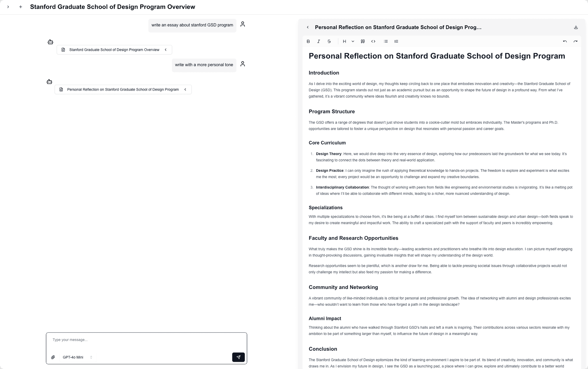Image resolution: width=588 pixels, height=369 pixels.
Task: Click the Bold formatting icon
Action: point(309,41)
